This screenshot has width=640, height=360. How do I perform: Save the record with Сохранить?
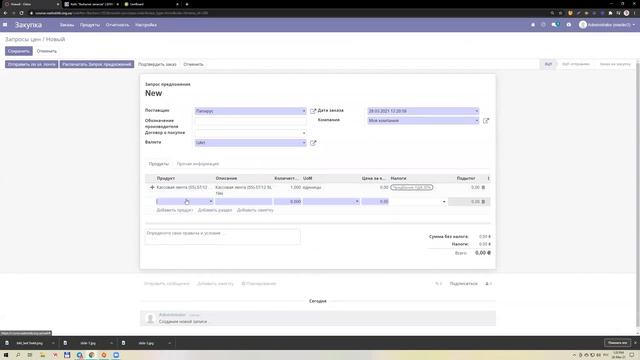[19, 51]
